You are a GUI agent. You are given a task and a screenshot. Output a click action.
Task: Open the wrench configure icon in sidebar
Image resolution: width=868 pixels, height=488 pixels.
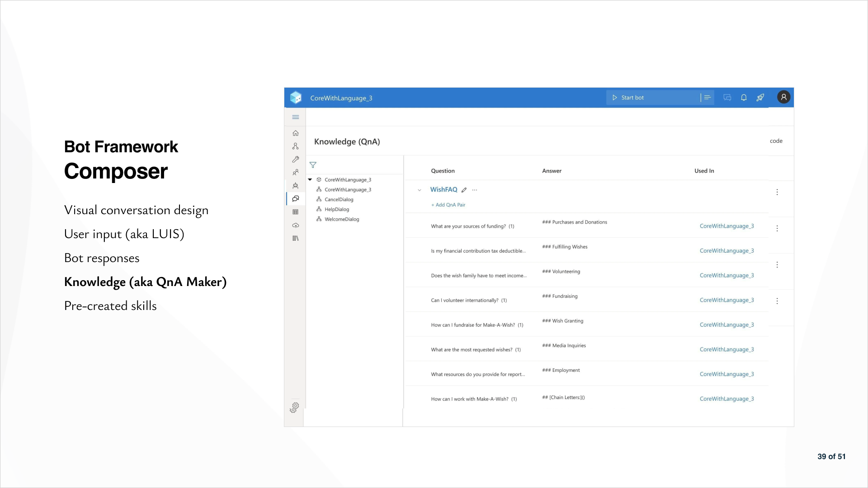[296, 159]
